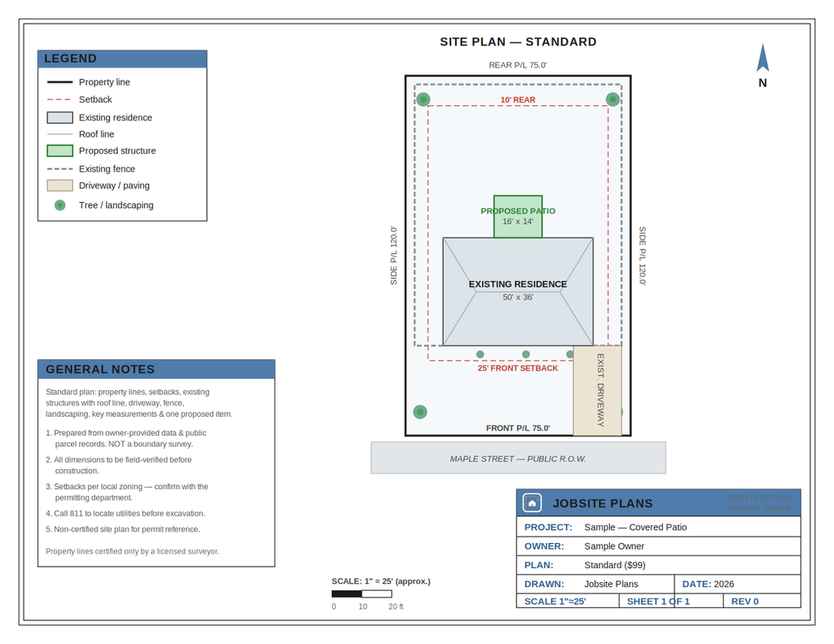
Task: Click the red dashed setback sample in legend
Action: (59, 99)
